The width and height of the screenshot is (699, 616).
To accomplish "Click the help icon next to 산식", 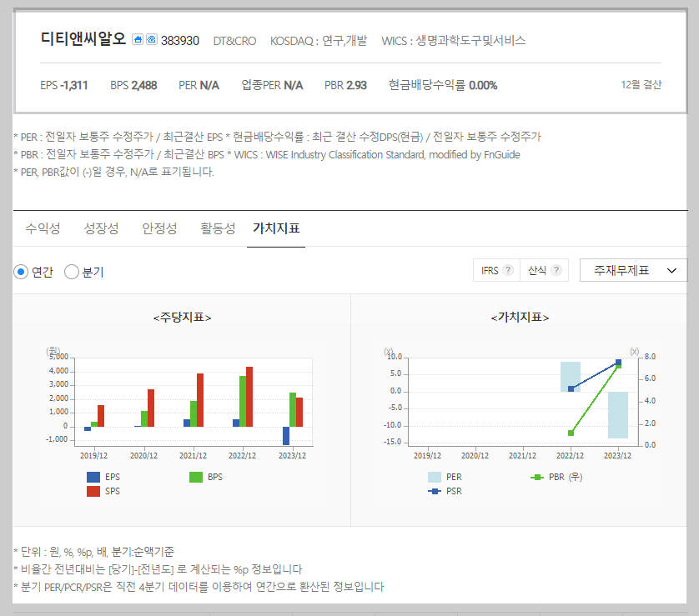I will pyautogui.click(x=556, y=269).
